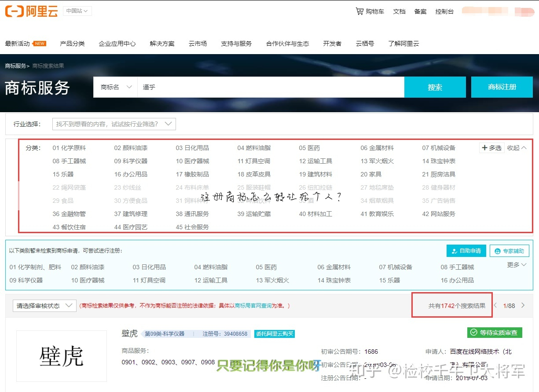Click the 商标注册 register trademark button
539x392 pixels.
point(502,87)
